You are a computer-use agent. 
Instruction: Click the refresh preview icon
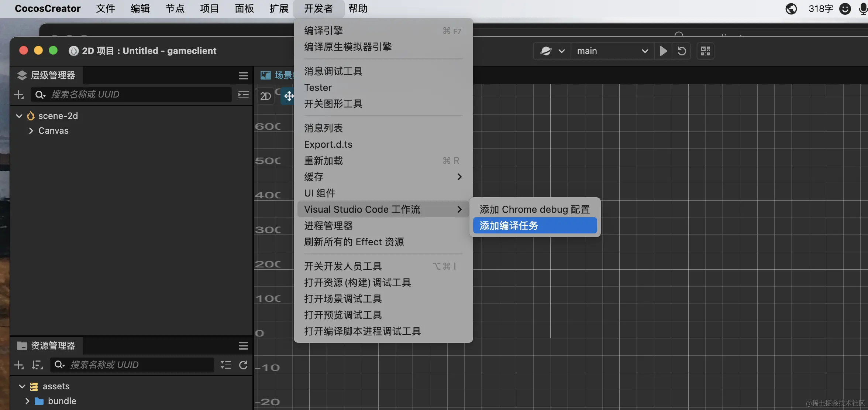coord(681,51)
